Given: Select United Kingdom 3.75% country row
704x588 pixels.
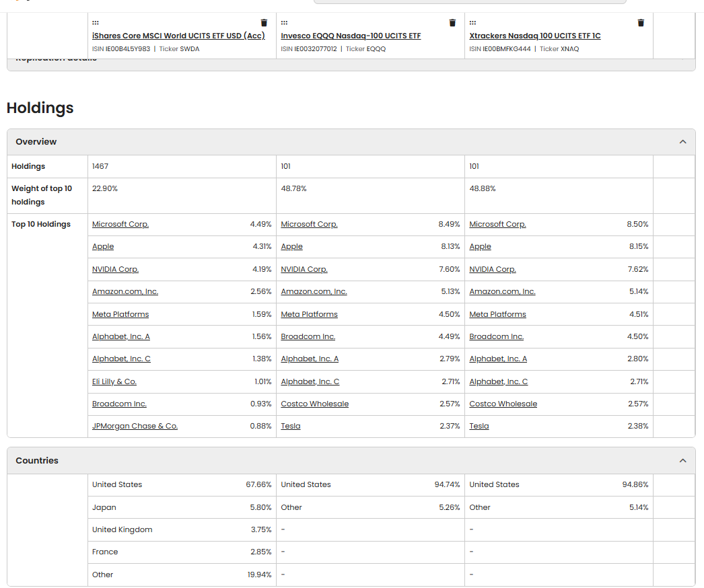Looking at the screenshot, I should pyautogui.click(x=182, y=529).
